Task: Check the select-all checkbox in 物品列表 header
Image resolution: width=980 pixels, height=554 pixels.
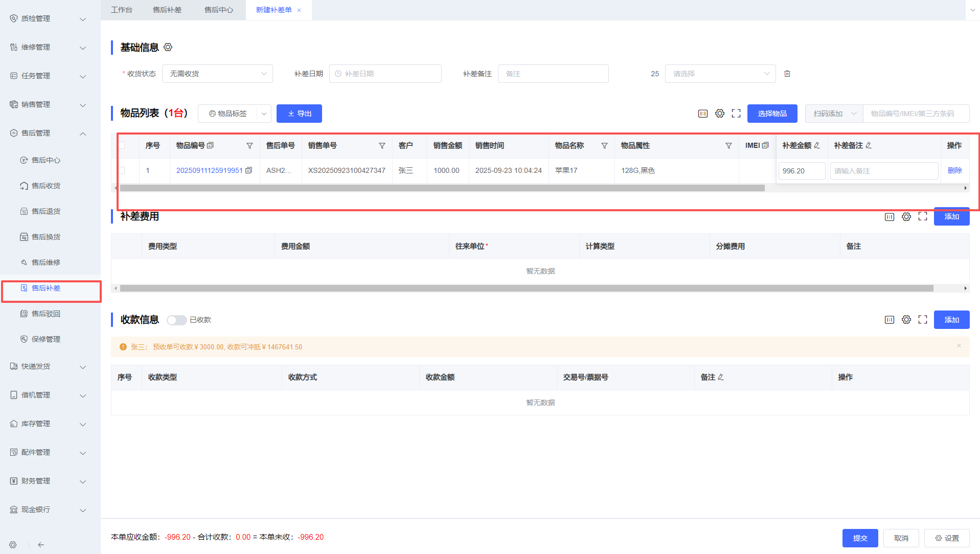Action: point(122,146)
